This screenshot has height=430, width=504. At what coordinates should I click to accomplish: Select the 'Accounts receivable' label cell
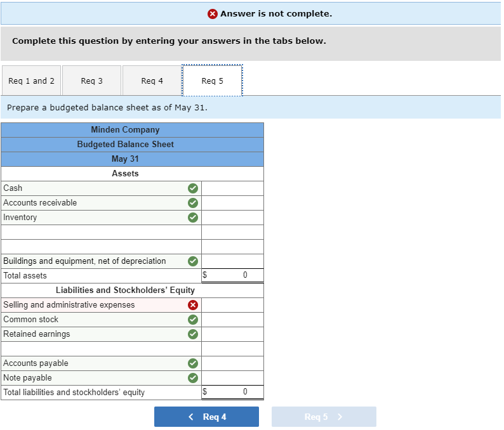[x=102, y=203]
